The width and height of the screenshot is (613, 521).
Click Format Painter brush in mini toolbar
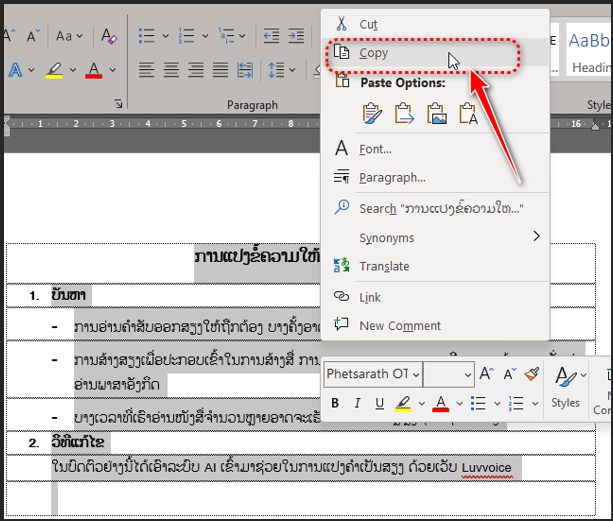point(532,374)
